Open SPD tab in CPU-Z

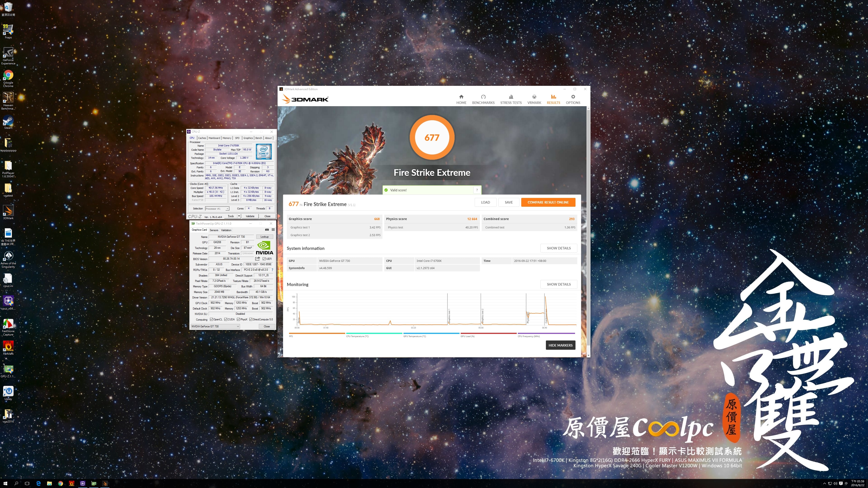(237, 138)
